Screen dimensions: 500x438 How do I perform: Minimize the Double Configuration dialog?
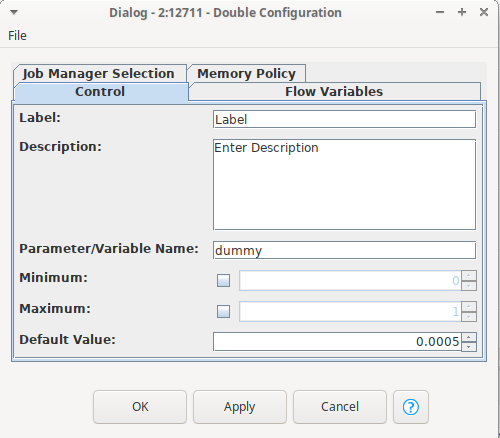tap(440, 12)
